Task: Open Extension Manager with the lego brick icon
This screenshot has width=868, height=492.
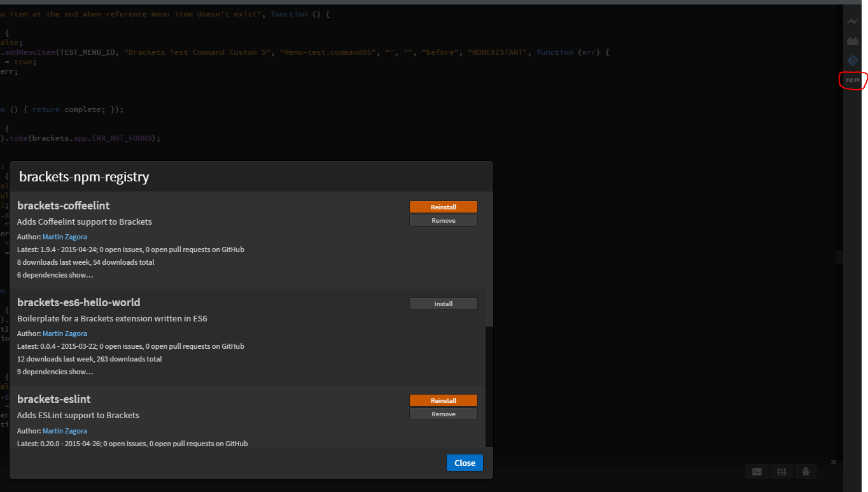Action: [x=852, y=41]
